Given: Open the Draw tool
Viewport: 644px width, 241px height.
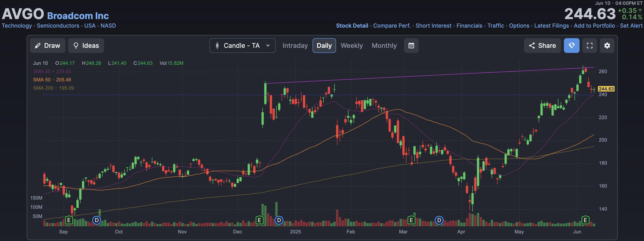Looking at the screenshot, I should (x=47, y=46).
